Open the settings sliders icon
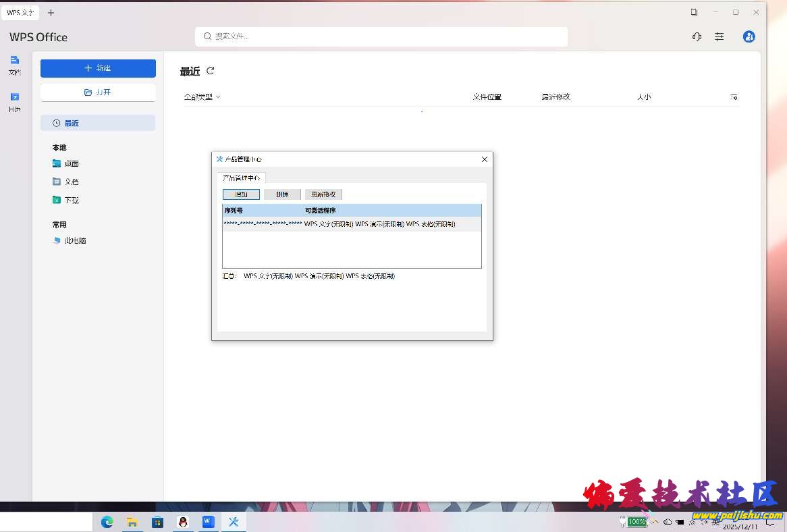This screenshot has height=532, width=787. (x=720, y=37)
